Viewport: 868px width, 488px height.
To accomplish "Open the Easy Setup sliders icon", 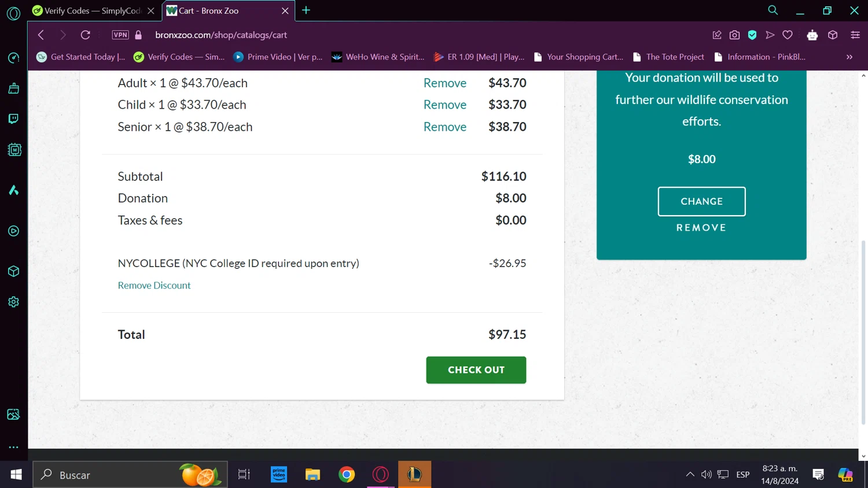I will [855, 35].
